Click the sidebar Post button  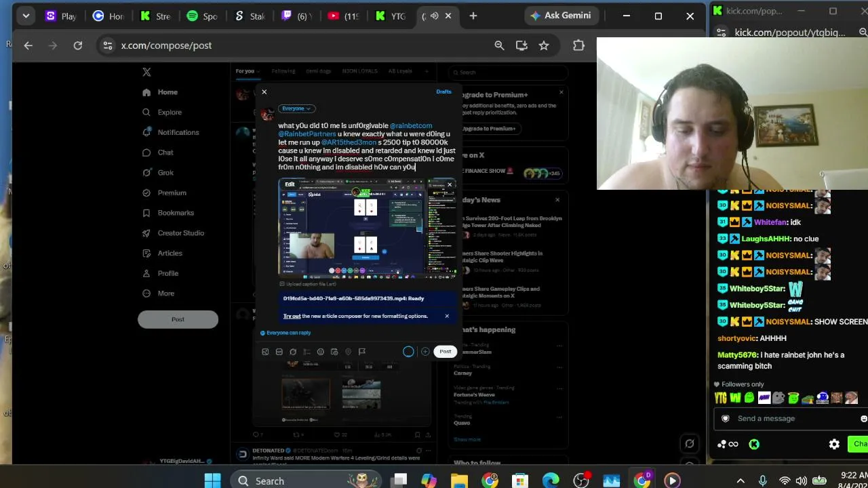[x=178, y=319]
